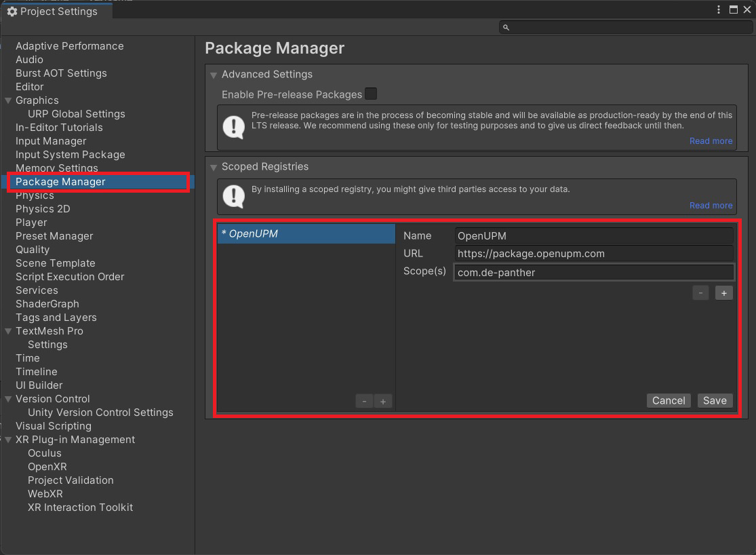The height and width of the screenshot is (555, 756).
Task: Select Project Validation
Action: 71,480
